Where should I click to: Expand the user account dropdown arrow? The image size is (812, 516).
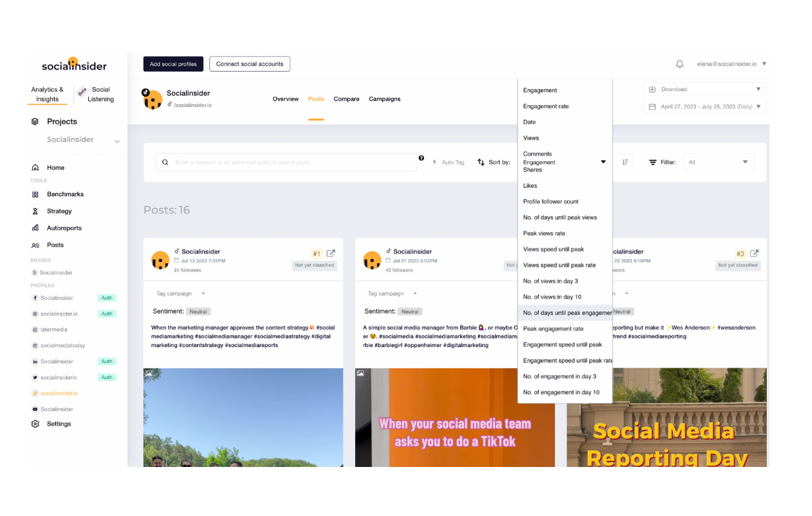pyautogui.click(x=764, y=64)
